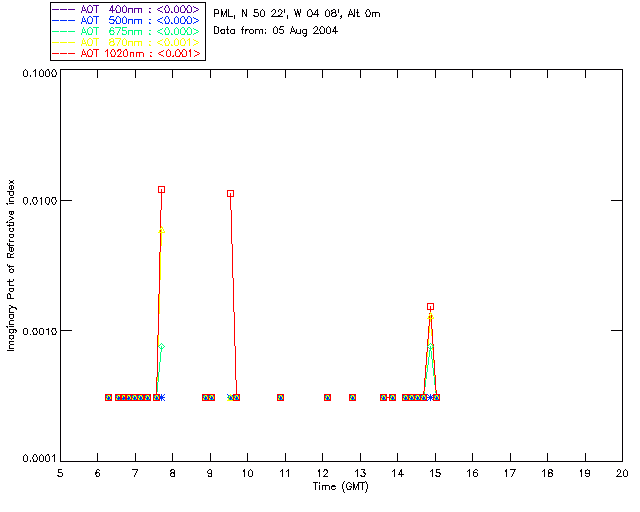The width and height of the screenshot is (640, 512).
Task: Click the AOT 870nm legend entry
Action: pyautogui.click(x=127, y=42)
